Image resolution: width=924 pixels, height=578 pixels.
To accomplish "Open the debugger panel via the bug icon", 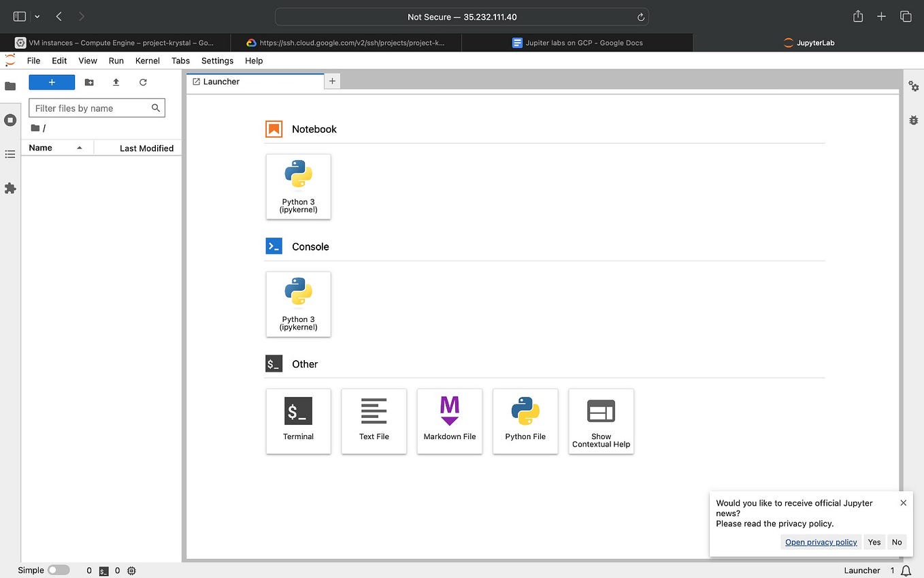I will point(913,120).
